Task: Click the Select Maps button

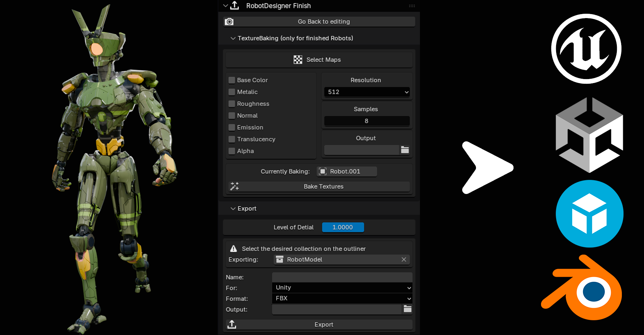Action: 319,60
